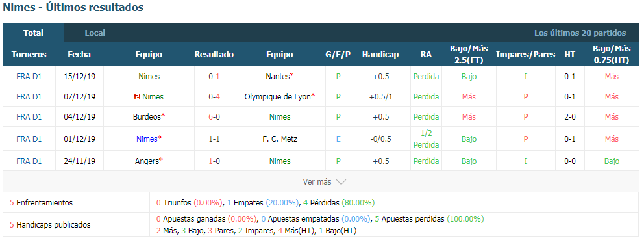Open the Los últimos 20 partidos selector

pos(580,33)
